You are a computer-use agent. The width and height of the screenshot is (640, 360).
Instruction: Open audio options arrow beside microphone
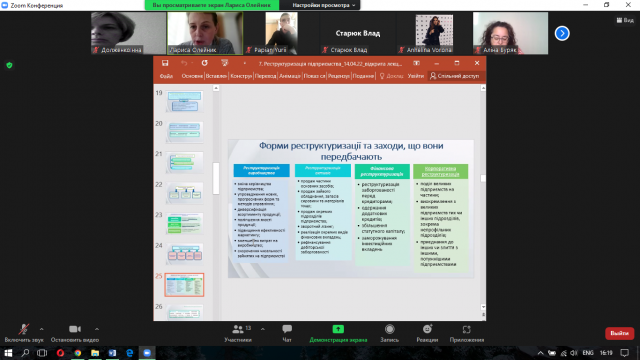[x=41, y=329]
